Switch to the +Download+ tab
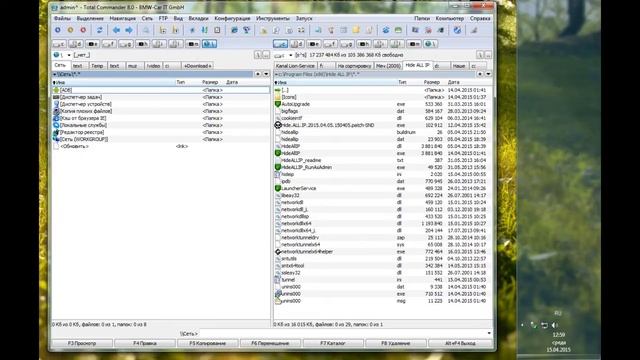 tap(198, 66)
